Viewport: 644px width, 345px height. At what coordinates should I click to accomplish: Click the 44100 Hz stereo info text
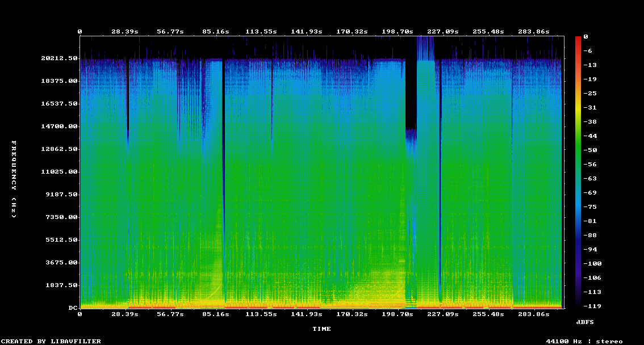point(584,341)
